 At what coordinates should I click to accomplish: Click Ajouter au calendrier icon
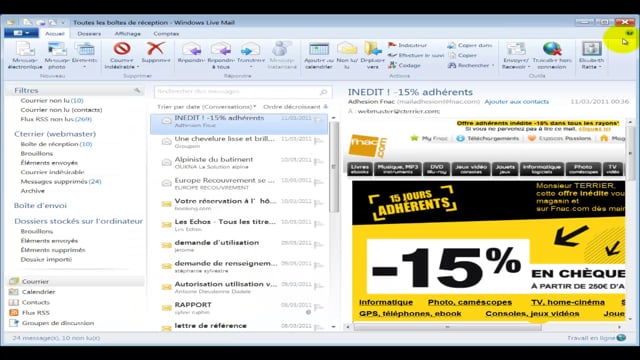pos(319,49)
